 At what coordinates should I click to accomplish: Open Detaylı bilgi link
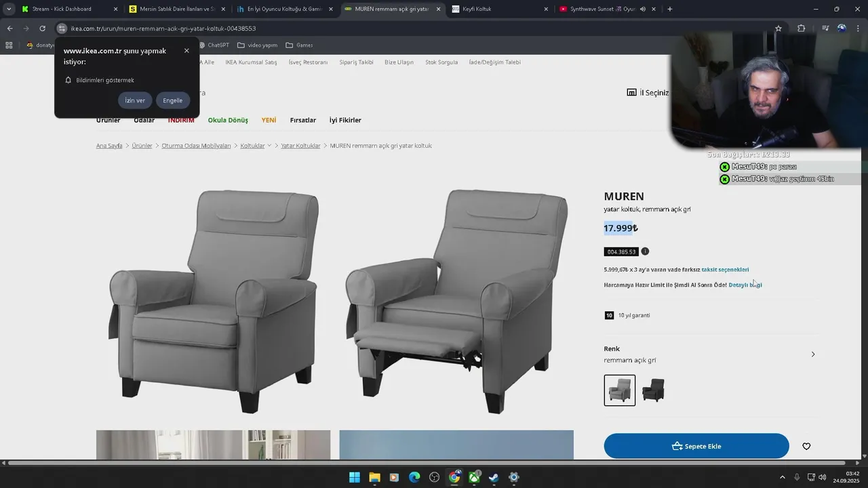tap(745, 285)
